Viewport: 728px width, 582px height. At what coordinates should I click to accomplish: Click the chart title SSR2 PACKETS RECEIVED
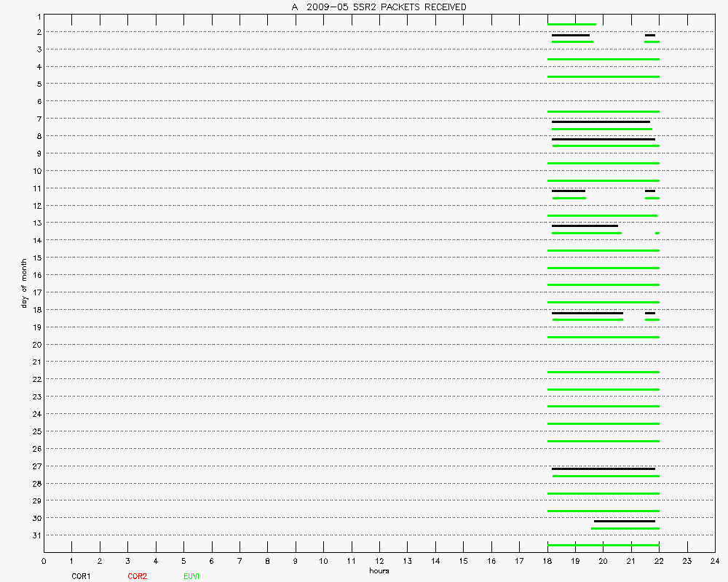379,7
